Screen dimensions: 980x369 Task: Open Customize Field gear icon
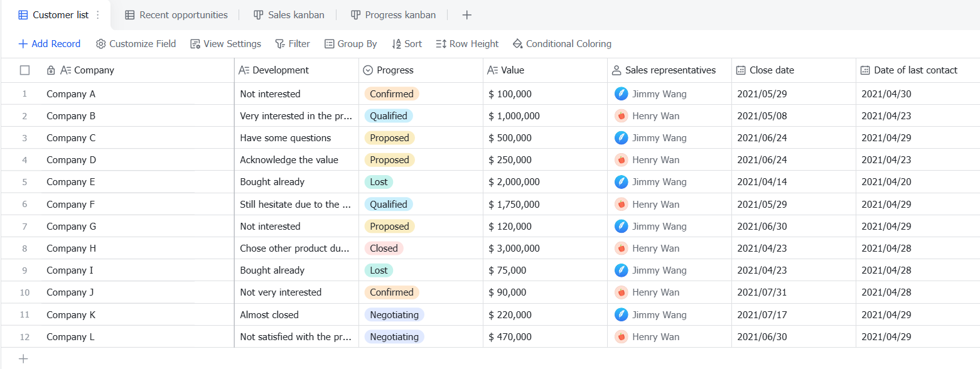point(100,44)
